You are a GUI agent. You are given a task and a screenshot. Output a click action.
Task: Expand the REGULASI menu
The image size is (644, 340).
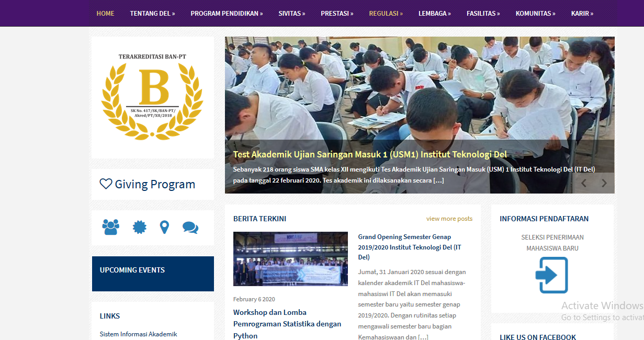(386, 13)
